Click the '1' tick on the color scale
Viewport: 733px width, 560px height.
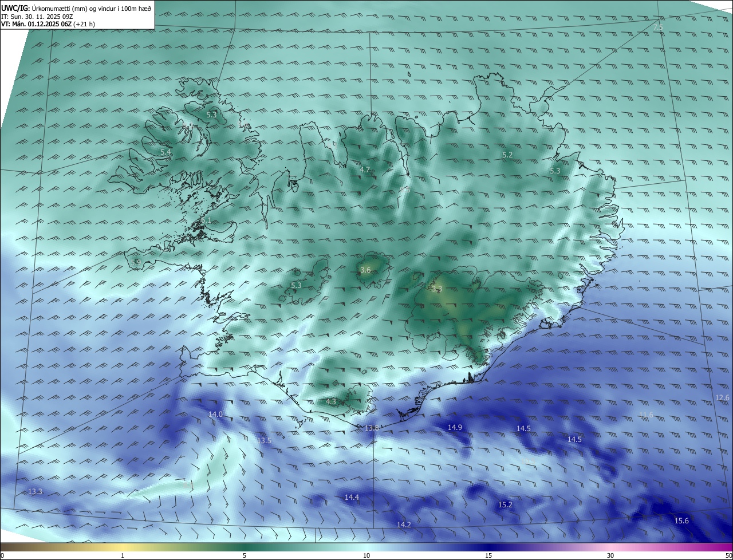pos(123,555)
